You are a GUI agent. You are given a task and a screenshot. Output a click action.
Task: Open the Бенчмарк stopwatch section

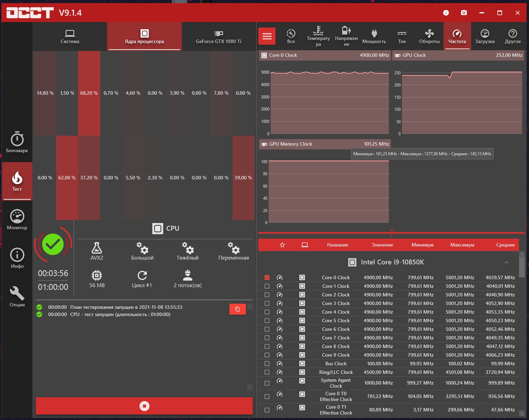pos(17,142)
